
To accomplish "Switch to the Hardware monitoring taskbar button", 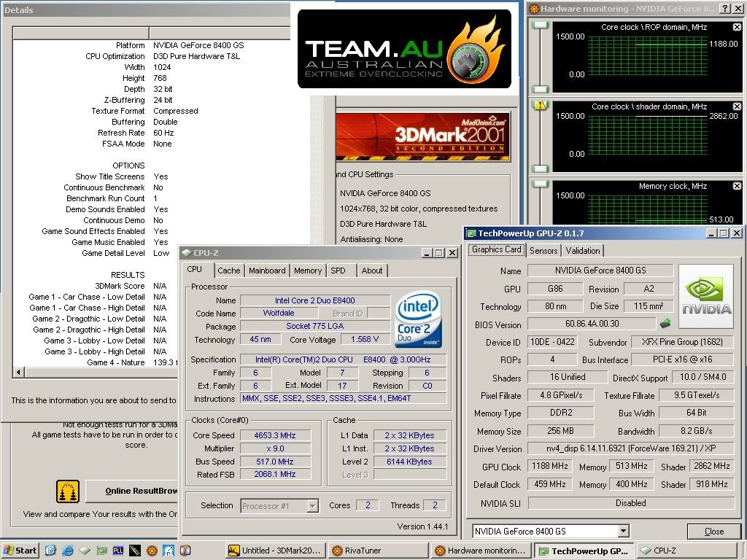I will 481,551.
